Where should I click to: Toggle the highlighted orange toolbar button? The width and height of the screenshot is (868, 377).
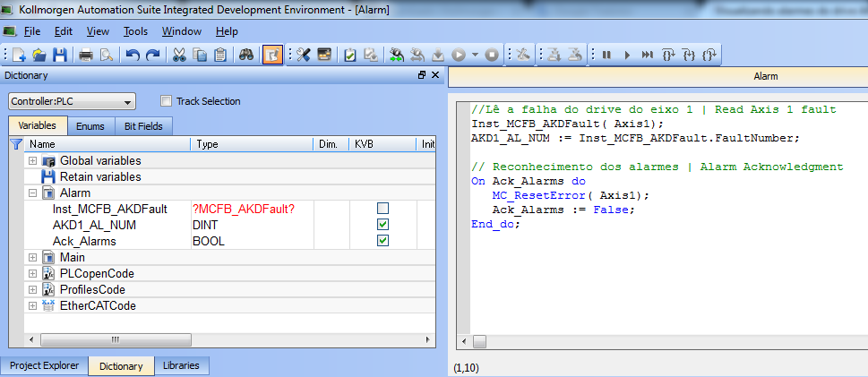[272, 55]
